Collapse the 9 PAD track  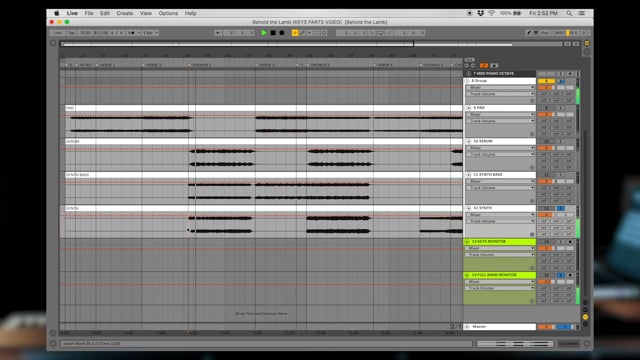(x=469, y=108)
